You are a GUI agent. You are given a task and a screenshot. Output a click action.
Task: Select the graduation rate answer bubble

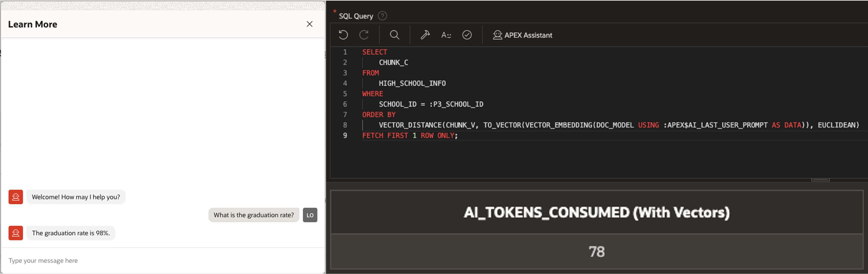coord(71,233)
